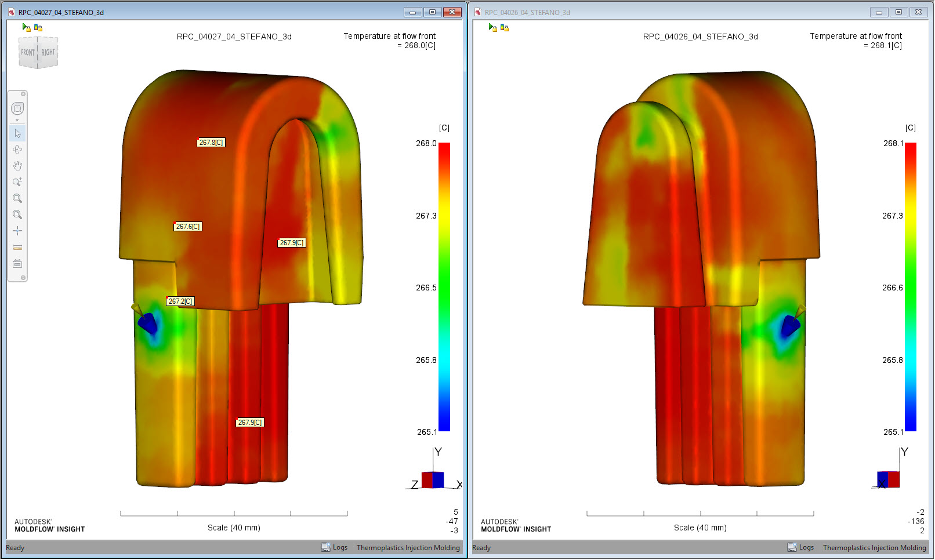
Task: Select the pan hand tool
Action: [x=17, y=165]
